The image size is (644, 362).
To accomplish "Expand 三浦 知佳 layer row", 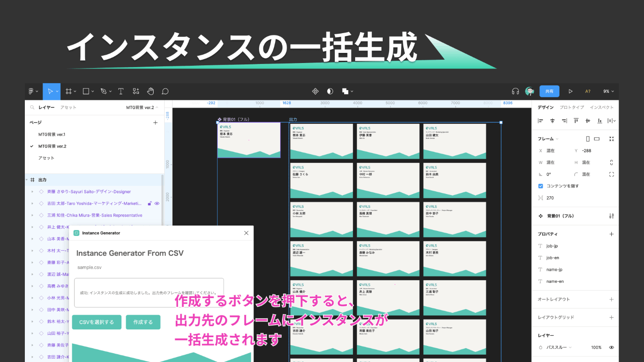I will point(32,215).
